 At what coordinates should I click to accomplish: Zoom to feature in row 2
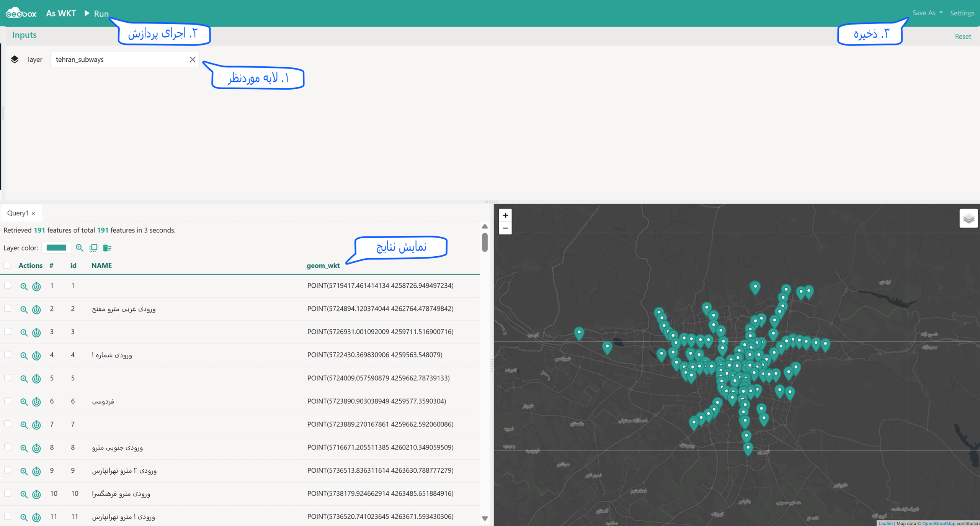[24, 309]
